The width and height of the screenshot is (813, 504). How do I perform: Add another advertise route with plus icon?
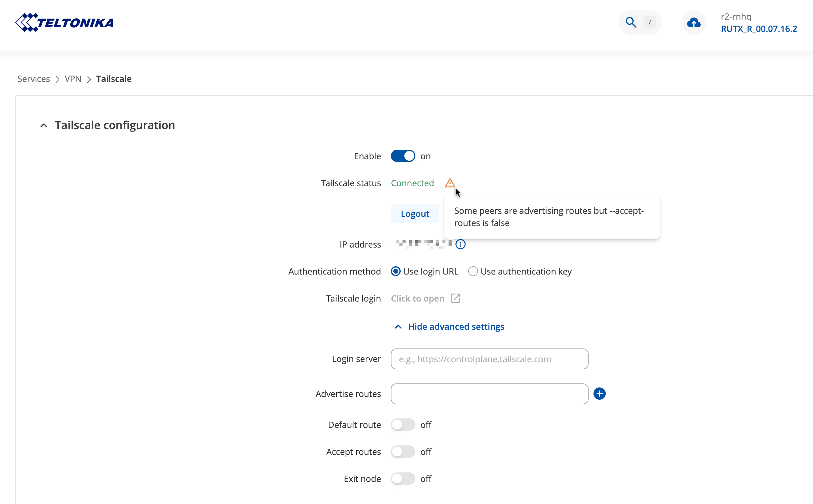tap(599, 394)
